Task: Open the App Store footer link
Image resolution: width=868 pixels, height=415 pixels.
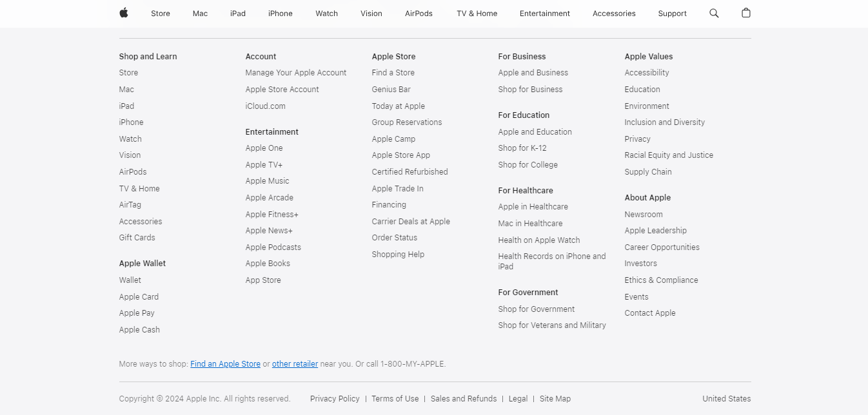Action: point(263,280)
